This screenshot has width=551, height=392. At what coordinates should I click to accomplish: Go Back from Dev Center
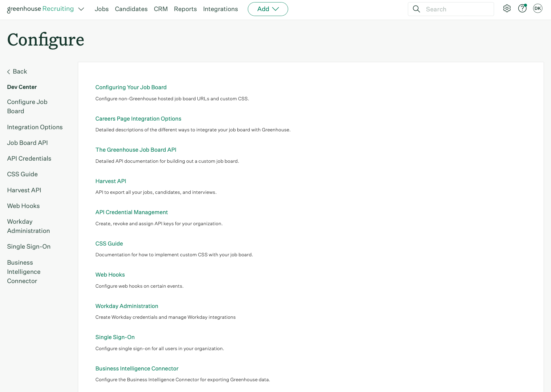click(x=17, y=71)
